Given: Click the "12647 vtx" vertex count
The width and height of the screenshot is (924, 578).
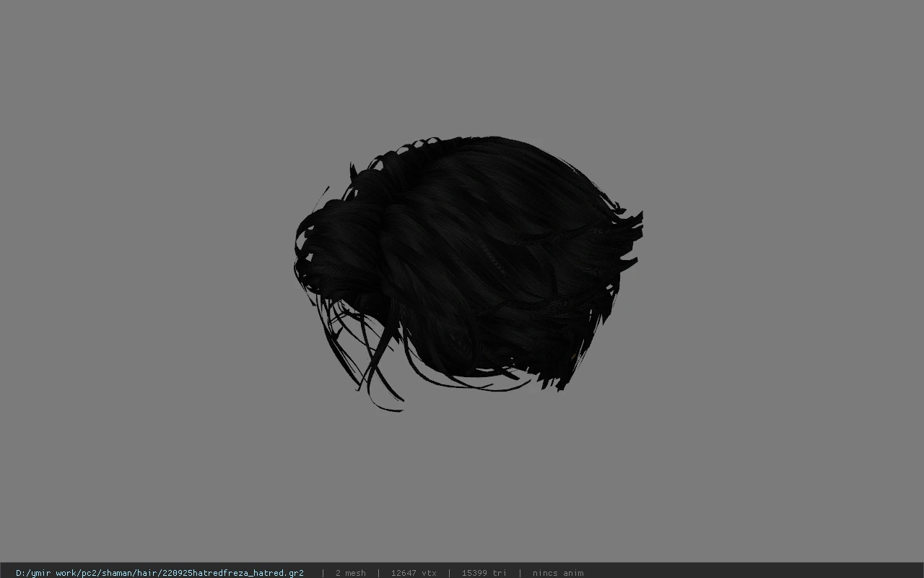Looking at the screenshot, I should point(414,573).
